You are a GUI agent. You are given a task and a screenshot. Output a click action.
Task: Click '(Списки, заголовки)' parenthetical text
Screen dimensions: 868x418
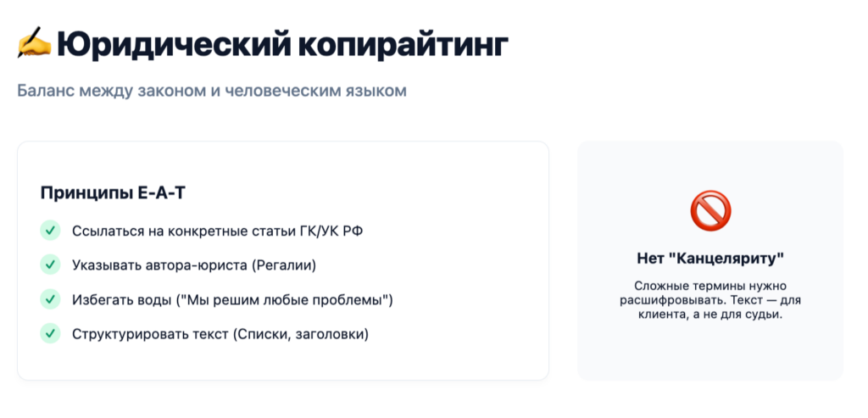click(300, 335)
